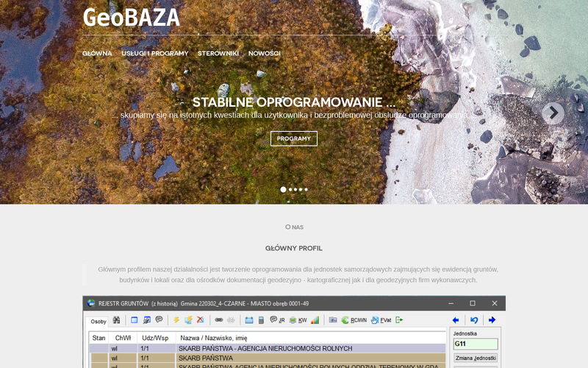
Task: Advance banner with next-slide arrow
Action: [x=553, y=113]
